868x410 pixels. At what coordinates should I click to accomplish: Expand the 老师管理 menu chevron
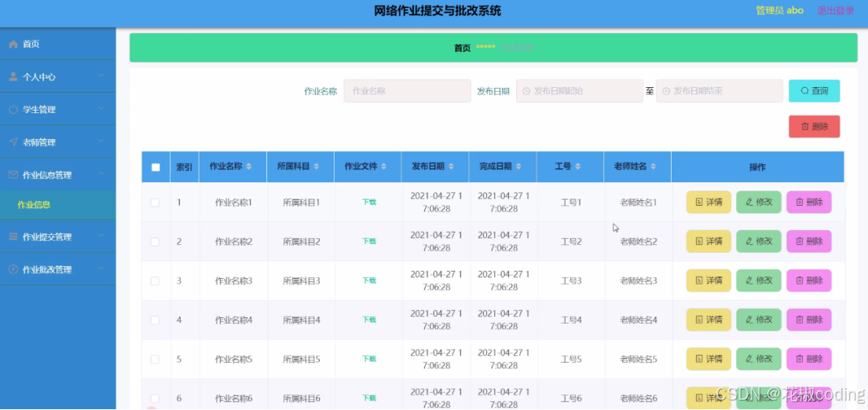pos(101,141)
